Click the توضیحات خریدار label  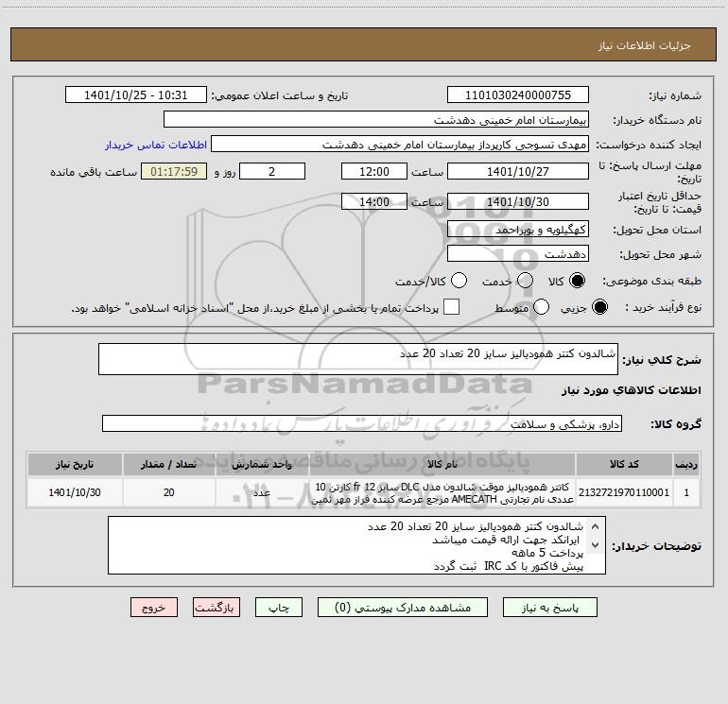coord(656,546)
